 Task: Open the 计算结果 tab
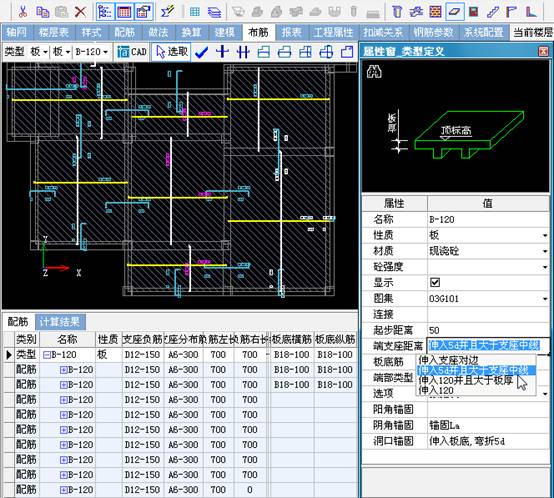[59, 322]
